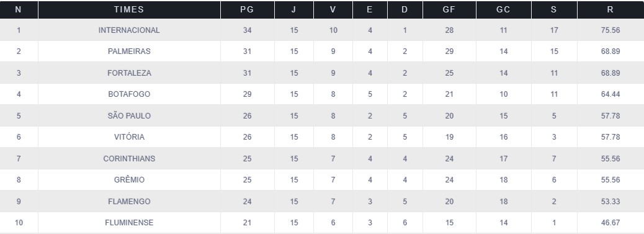Select the GRÊMIO team name

pyautogui.click(x=129, y=180)
